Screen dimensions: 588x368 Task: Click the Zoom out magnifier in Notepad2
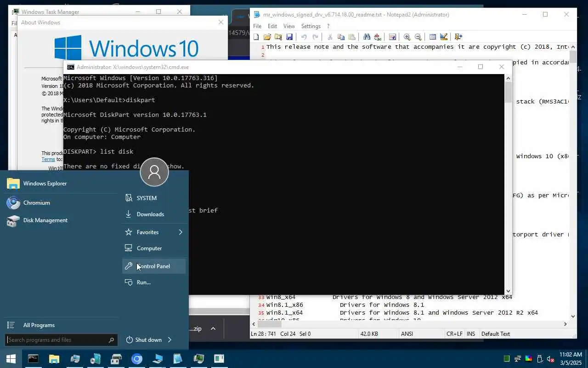click(x=418, y=37)
